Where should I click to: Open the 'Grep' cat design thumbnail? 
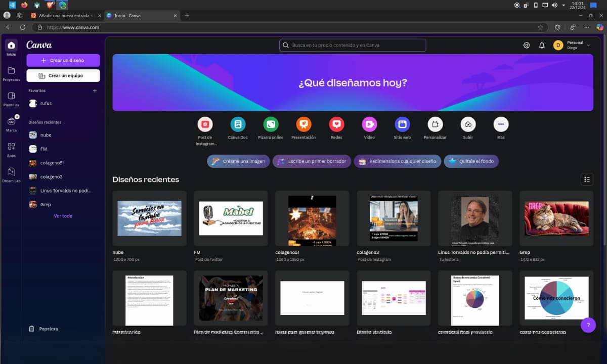click(x=556, y=218)
